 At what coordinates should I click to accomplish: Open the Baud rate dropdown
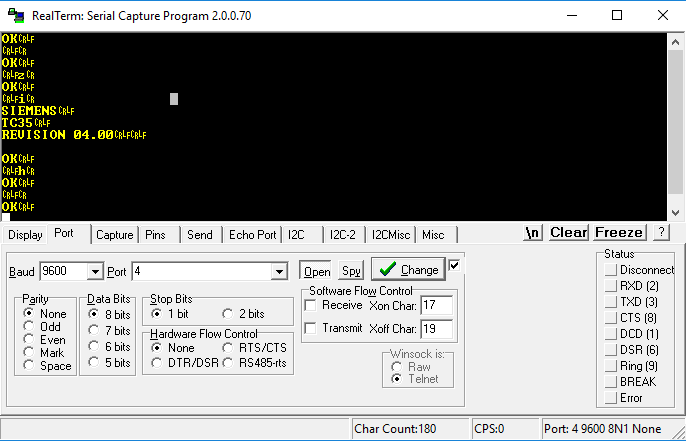pyautogui.click(x=95, y=271)
